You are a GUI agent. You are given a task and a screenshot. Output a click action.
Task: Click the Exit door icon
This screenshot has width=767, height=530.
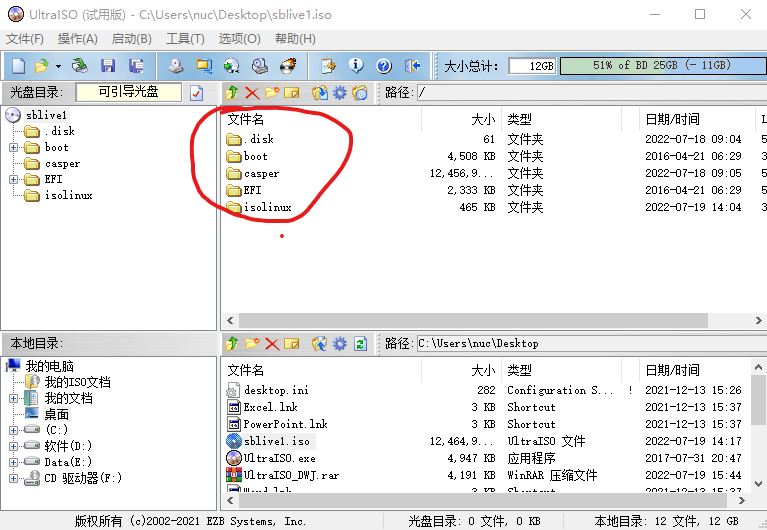click(x=412, y=66)
